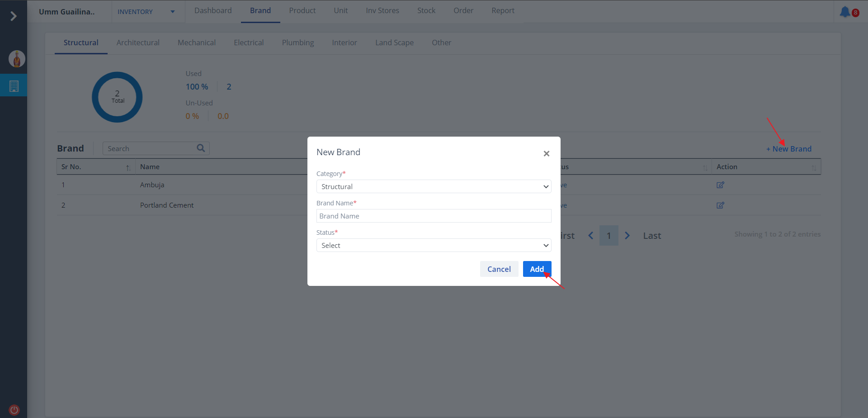Screen dimensions: 868x418
Task: Expand the left sidebar with chevron arrow
Action: [x=14, y=16]
